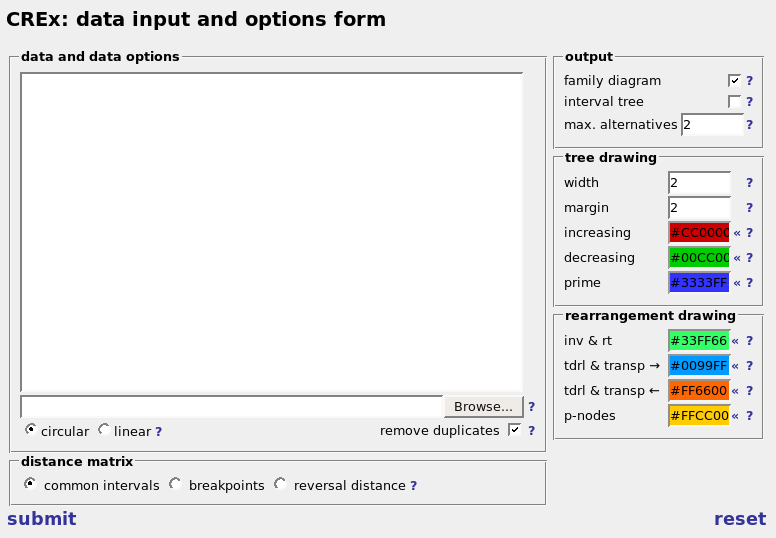This screenshot has height=538, width=776.
Task: Open help next to the Browse button
Action: pos(531,406)
